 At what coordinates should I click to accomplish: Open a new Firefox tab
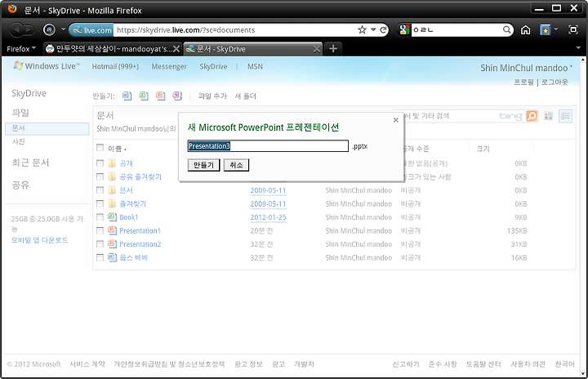tap(333, 48)
